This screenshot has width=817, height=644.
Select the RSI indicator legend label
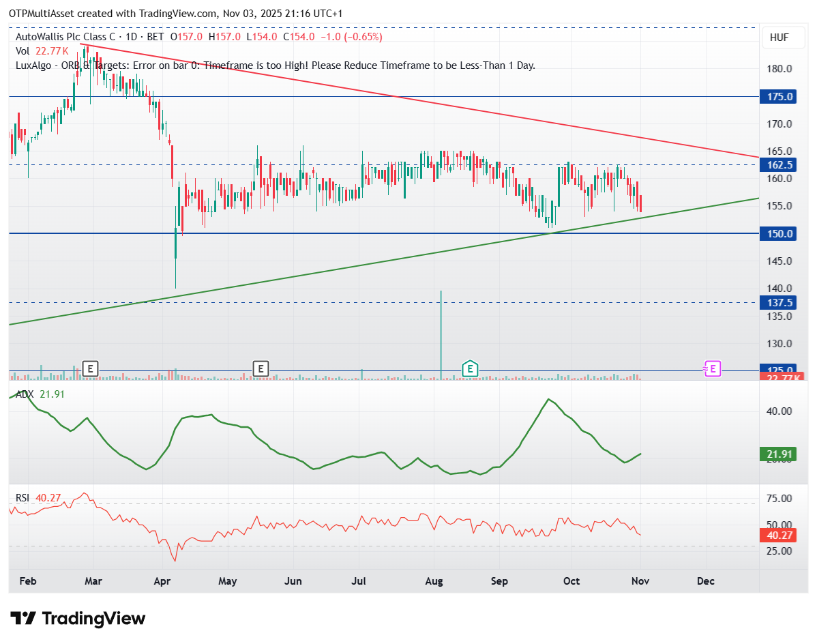[x=23, y=498]
